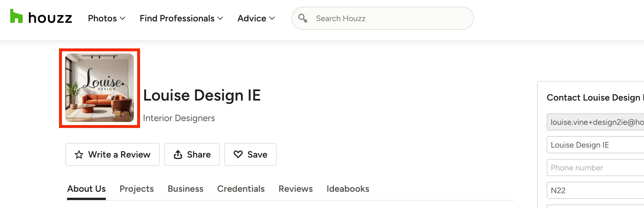
Task: Click the Houzz green logo icon
Action: click(x=16, y=16)
